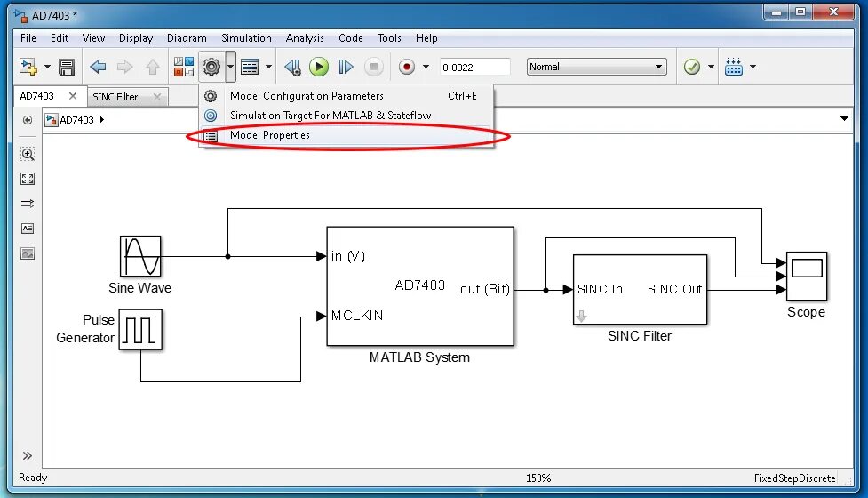Click the Step Forward button
Screen dimensions: 868x498
[346, 67]
